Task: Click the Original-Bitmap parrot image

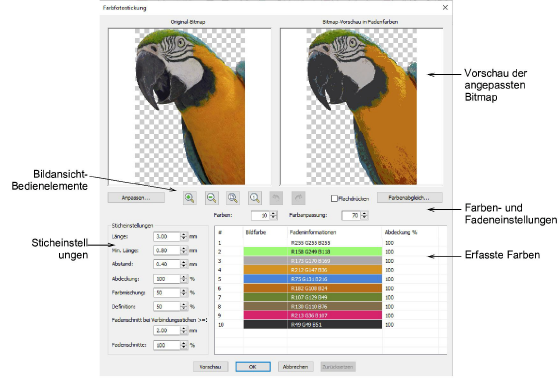Action: 190,106
